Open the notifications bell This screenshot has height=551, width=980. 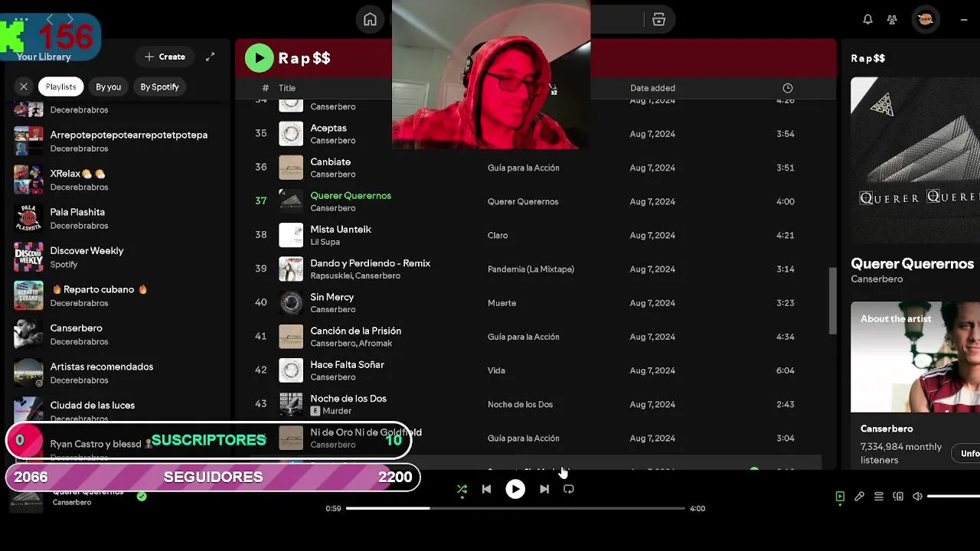[867, 20]
